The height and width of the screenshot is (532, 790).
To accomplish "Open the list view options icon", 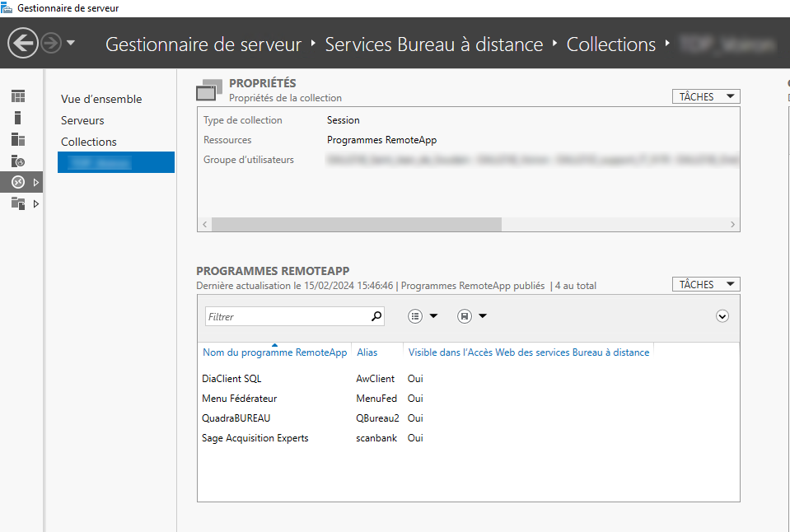I will [x=415, y=316].
